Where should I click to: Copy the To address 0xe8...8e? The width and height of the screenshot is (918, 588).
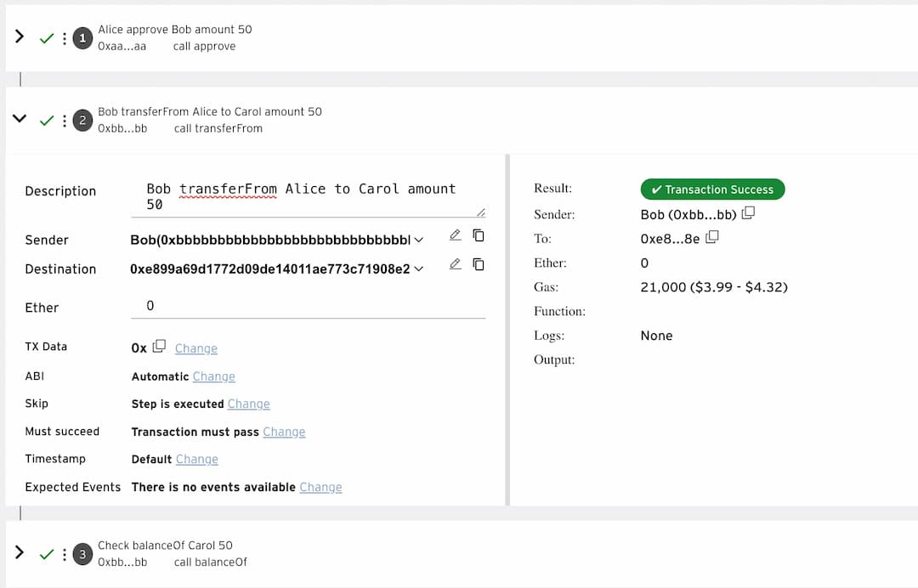click(x=712, y=238)
